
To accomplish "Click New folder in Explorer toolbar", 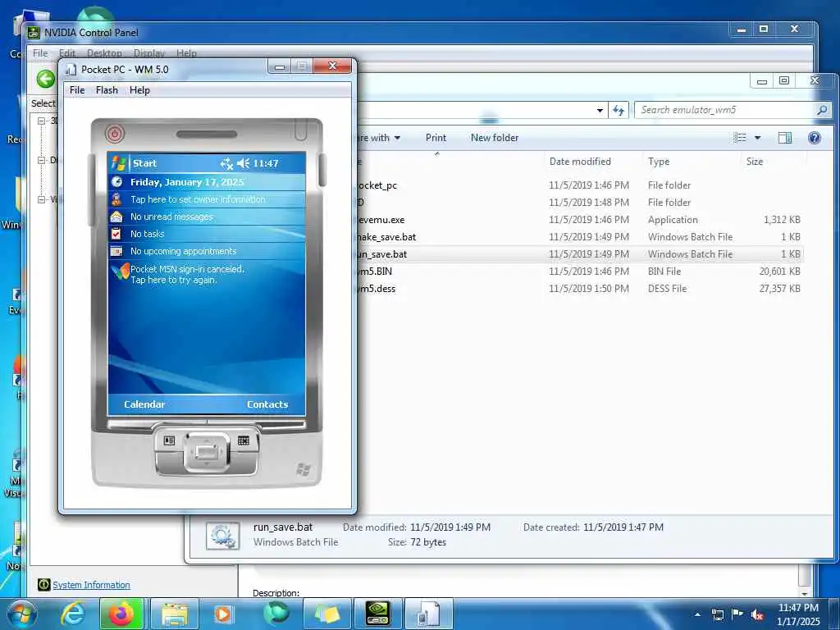I will [495, 138].
